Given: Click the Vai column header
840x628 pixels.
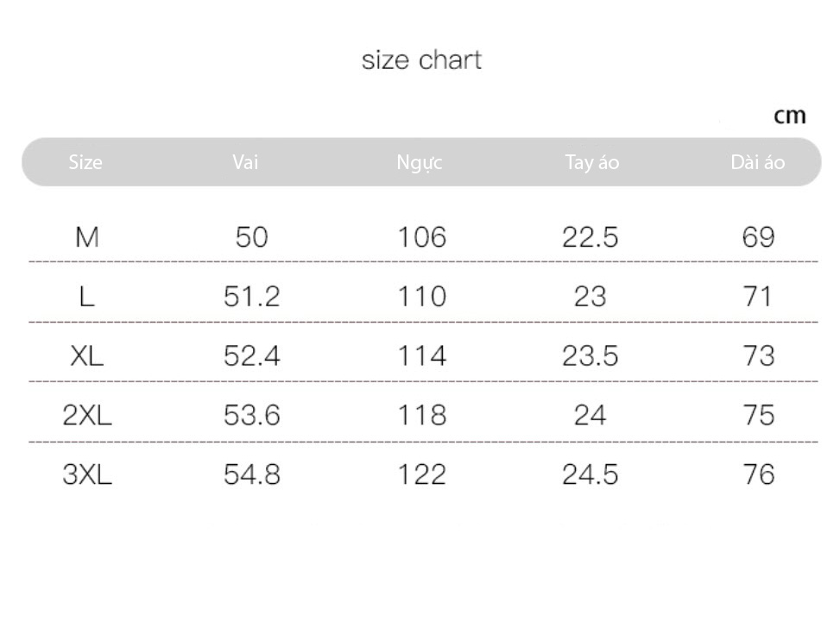Looking at the screenshot, I should pos(245,161).
